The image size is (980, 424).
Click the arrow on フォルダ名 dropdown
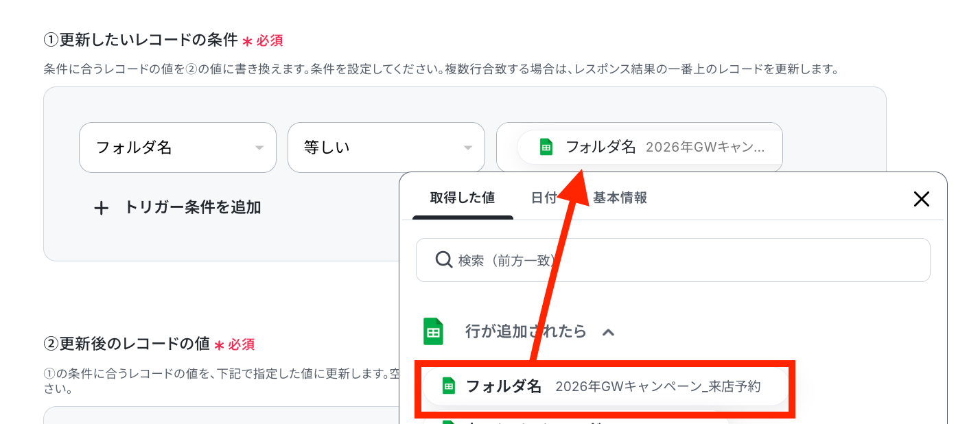tap(259, 148)
